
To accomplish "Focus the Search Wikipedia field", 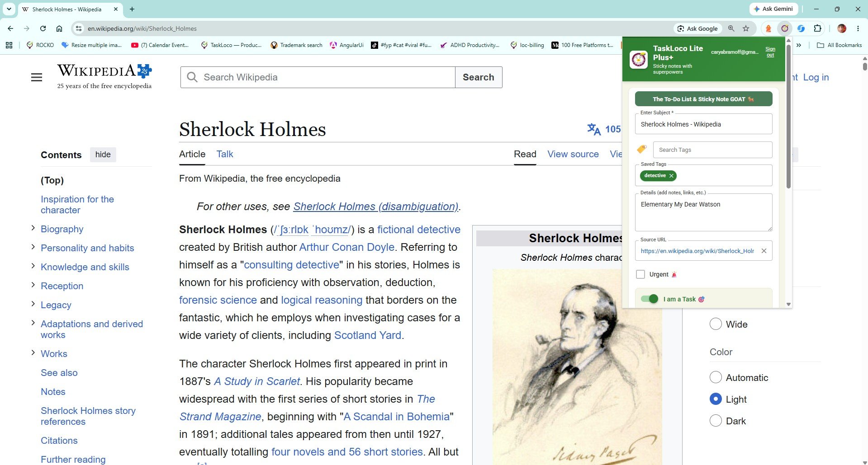I will pyautogui.click(x=318, y=77).
